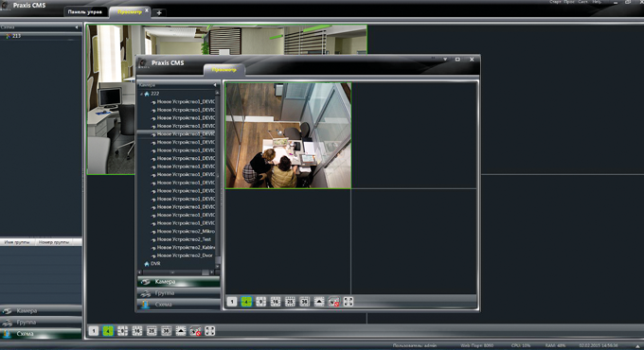
Task: Add a new tab with plus button
Action: (x=159, y=12)
